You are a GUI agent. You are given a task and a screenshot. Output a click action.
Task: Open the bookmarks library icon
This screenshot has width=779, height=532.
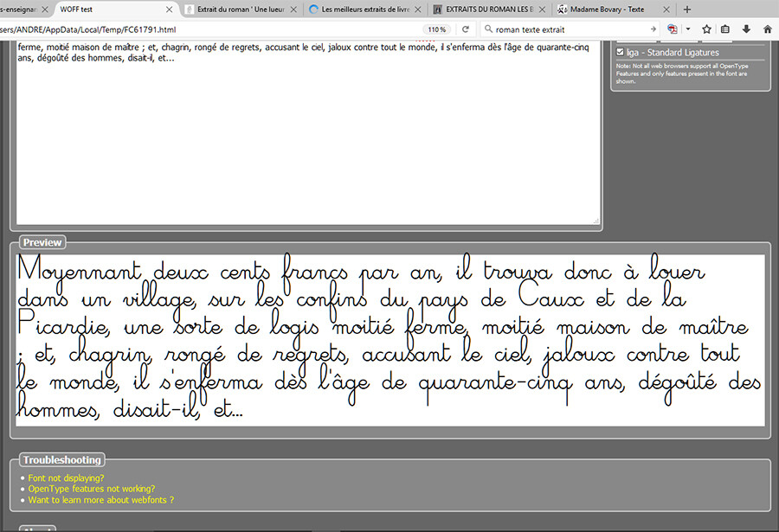point(725,29)
